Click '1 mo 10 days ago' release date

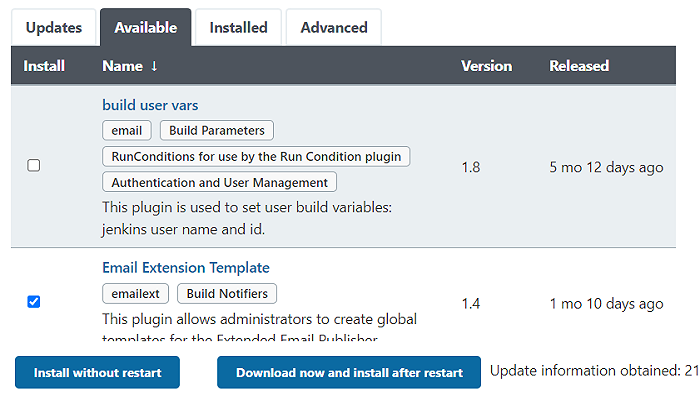pos(606,304)
